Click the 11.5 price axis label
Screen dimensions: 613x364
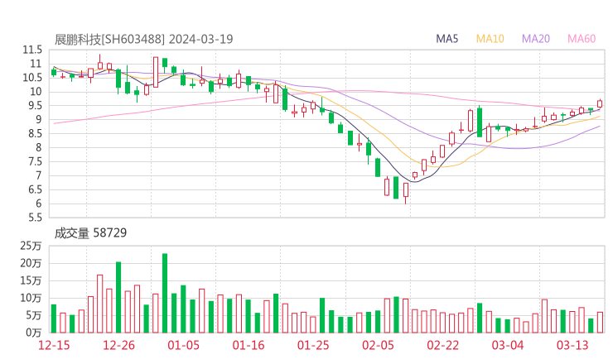click(x=32, y=50)
